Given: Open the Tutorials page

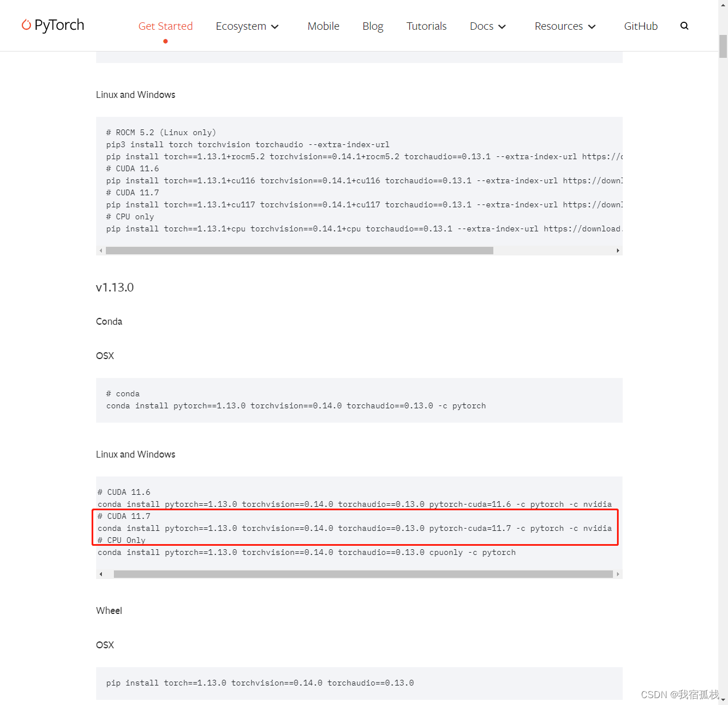Looking at the screenshot, I should coord(426,26).
